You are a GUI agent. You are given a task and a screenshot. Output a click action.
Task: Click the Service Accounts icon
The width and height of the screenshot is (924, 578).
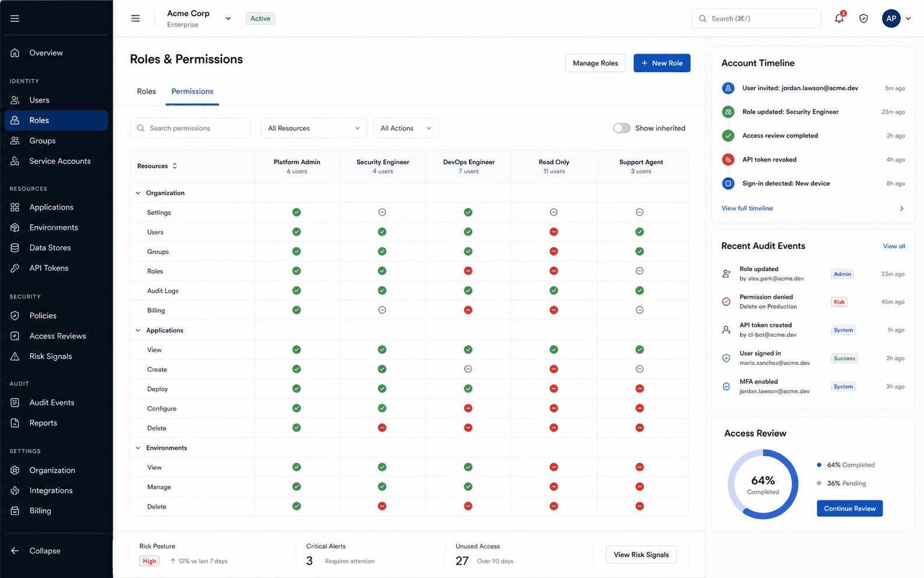(x=15, y=161)
